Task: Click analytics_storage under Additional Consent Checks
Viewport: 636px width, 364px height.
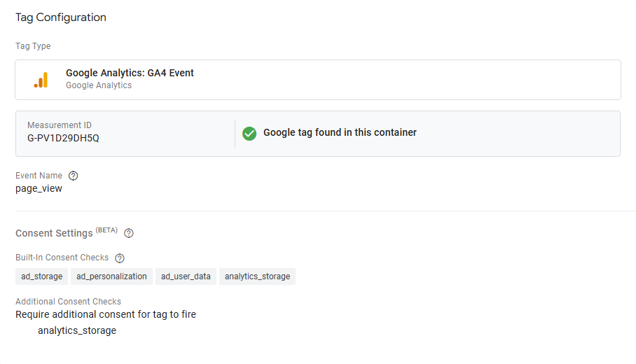Action: (77, 331)
